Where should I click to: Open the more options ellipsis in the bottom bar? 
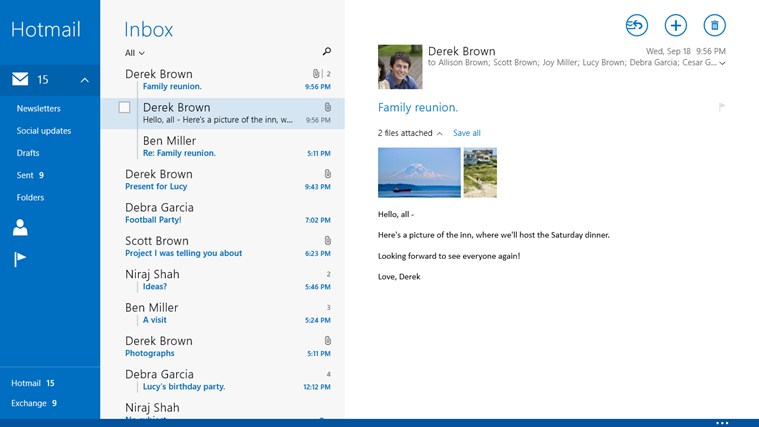722,423
